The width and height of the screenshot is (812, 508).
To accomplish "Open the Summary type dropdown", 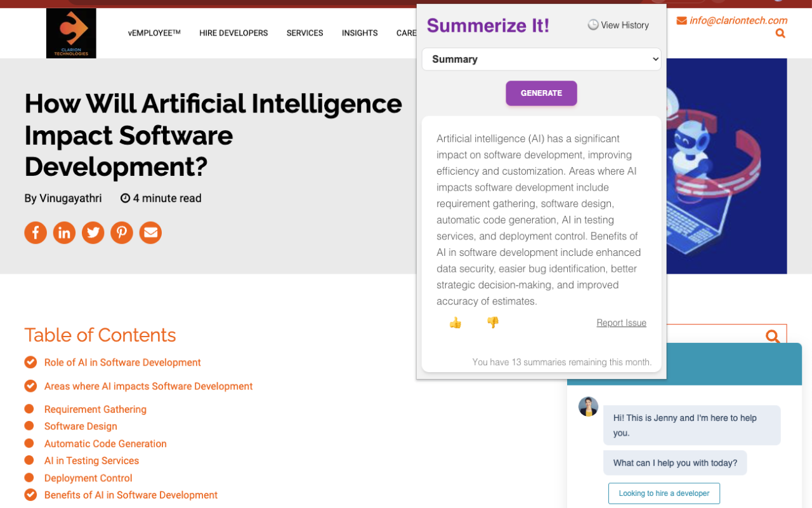I will coord(541,59).
